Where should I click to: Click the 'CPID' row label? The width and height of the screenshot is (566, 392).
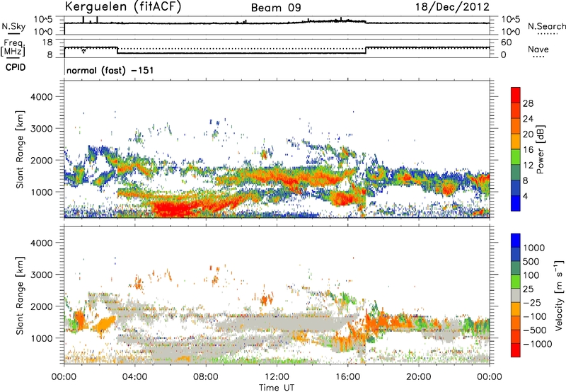pyautogui.click(x=16, y=67)
